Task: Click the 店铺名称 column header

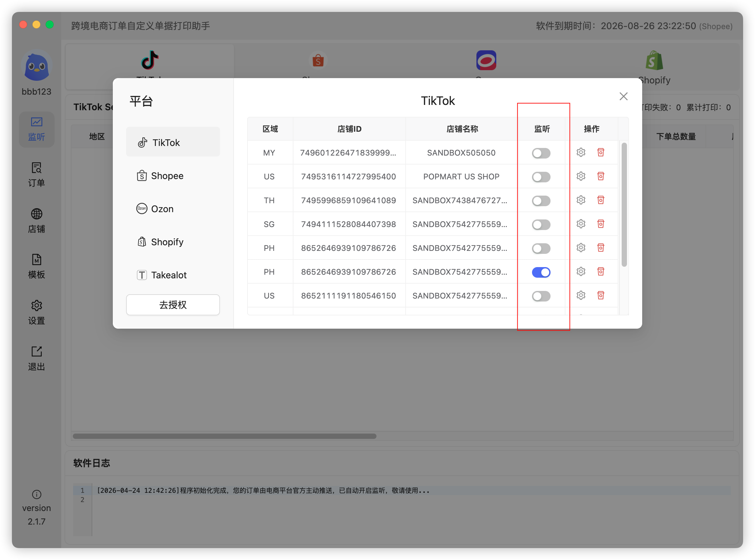Action: (462, 129)
